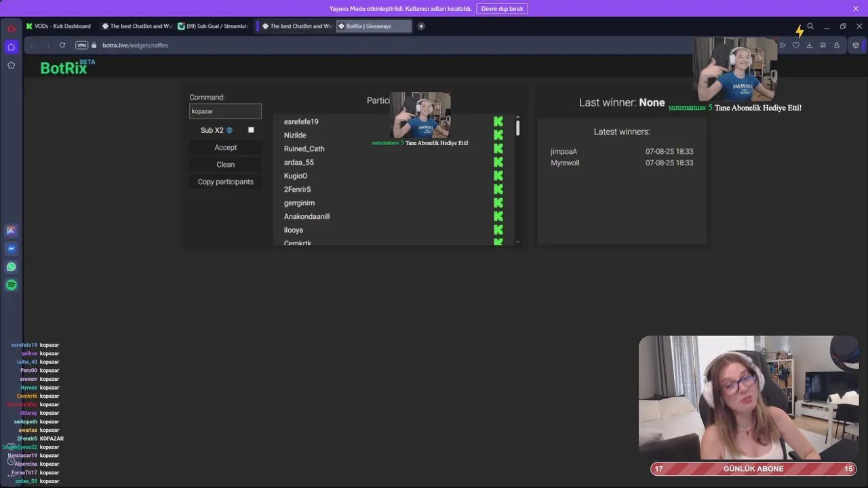Launch Aria AI from the sidebar

coord(11,230)
